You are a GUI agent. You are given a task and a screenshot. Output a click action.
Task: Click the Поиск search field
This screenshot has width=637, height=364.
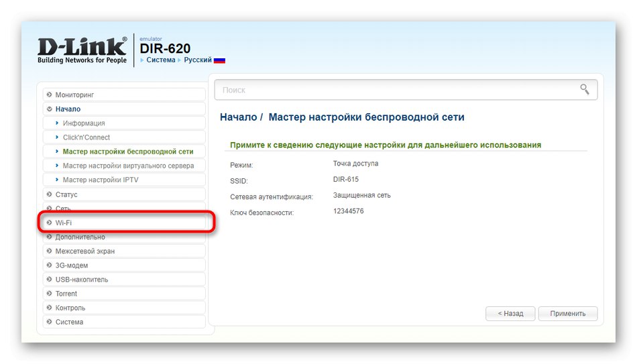(406, 90)
